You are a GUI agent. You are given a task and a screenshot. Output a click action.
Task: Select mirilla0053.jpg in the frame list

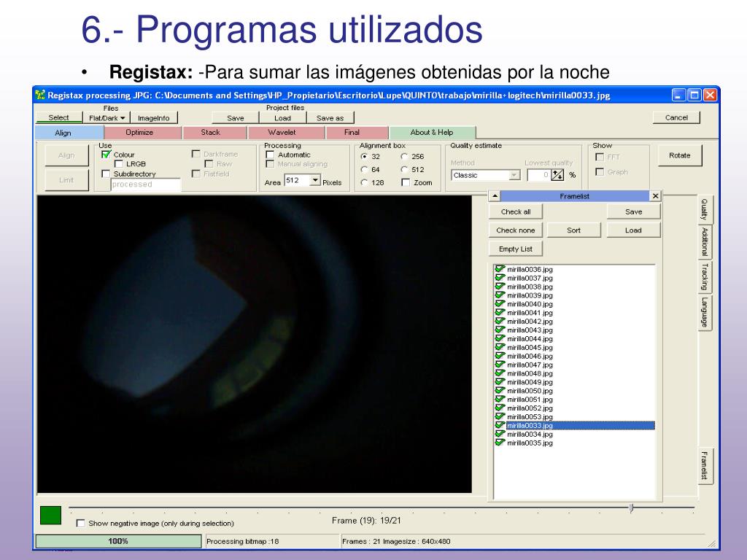point(530,416)
